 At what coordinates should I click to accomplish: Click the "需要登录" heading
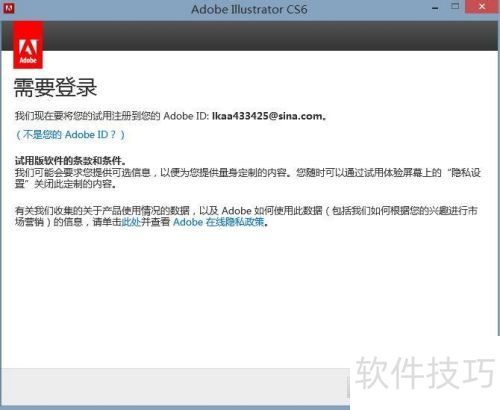coord(55,88)
